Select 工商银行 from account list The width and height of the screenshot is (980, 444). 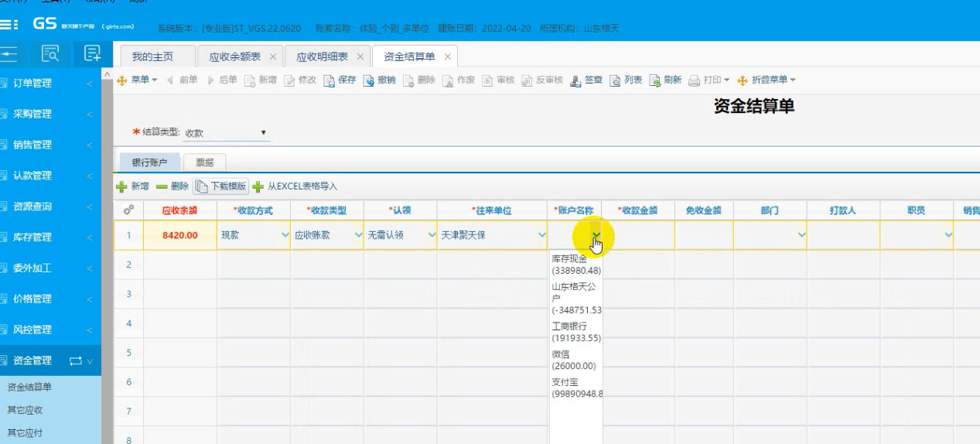575,332
